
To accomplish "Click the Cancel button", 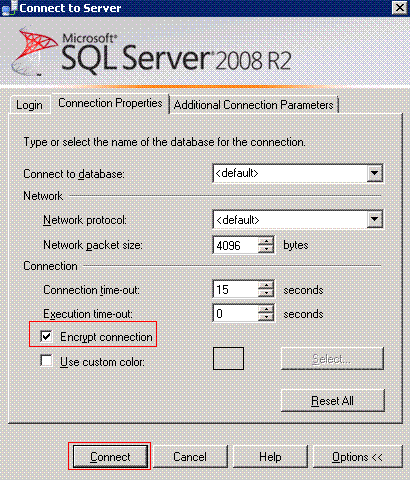I will coord(190,456).
